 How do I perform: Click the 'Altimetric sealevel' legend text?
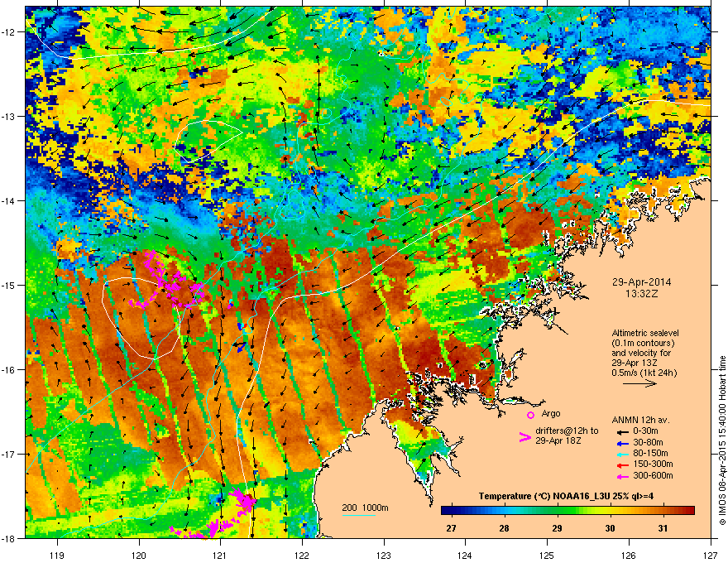(645, 333)
